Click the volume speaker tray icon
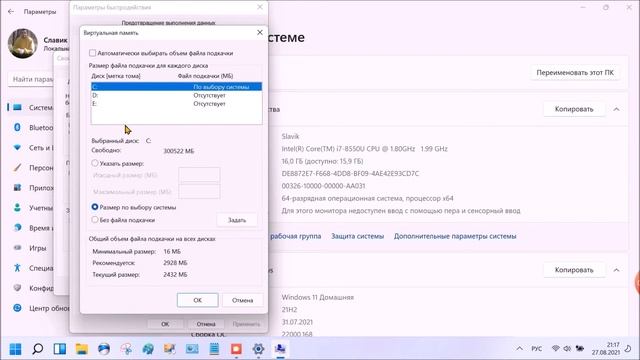640x360 pixels. tap(567, 349)
